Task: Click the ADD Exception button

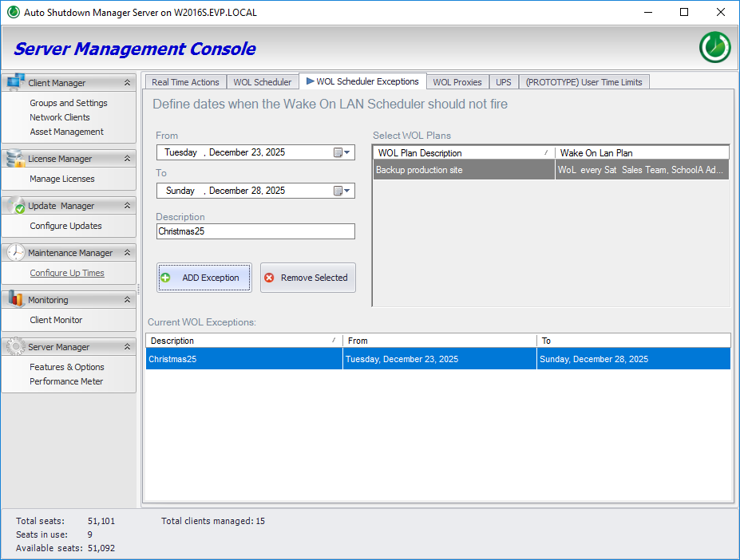Action: (204, 278)
